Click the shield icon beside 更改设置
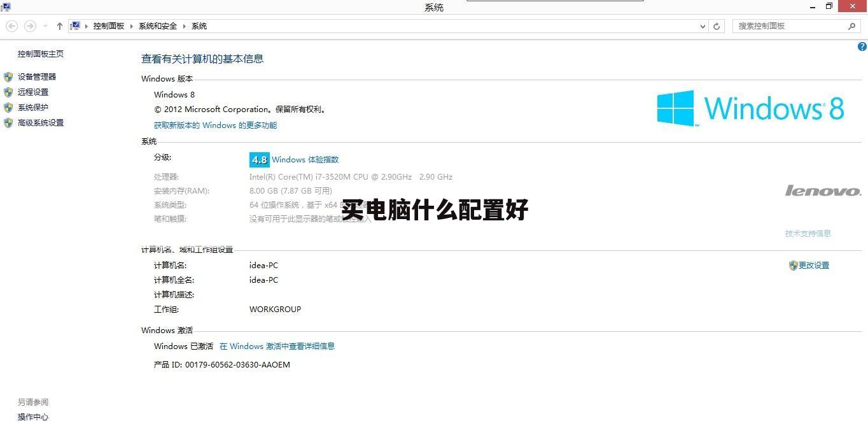The height and width of the screenshot is (421, 868). pyautogui.click(x=793, y=266)
